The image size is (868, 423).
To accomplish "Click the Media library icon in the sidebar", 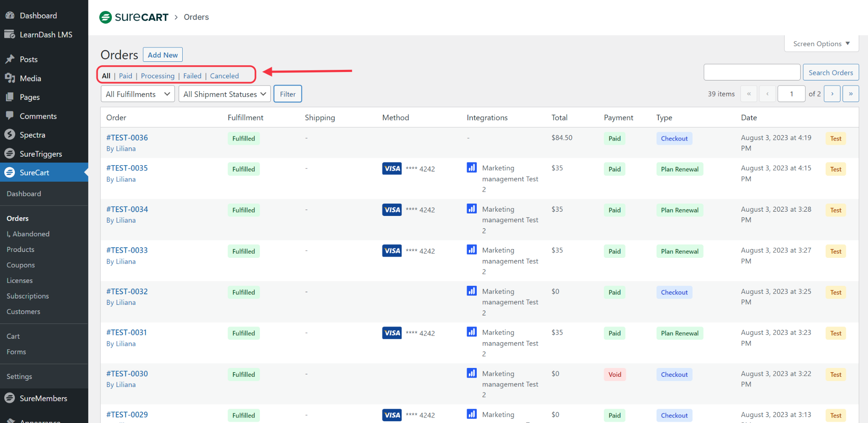I will point(10,78).
